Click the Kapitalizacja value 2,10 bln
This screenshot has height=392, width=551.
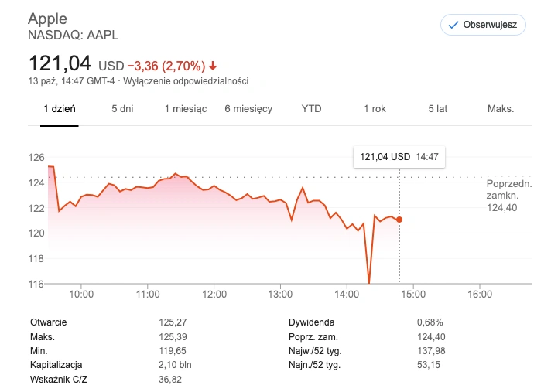175,365
